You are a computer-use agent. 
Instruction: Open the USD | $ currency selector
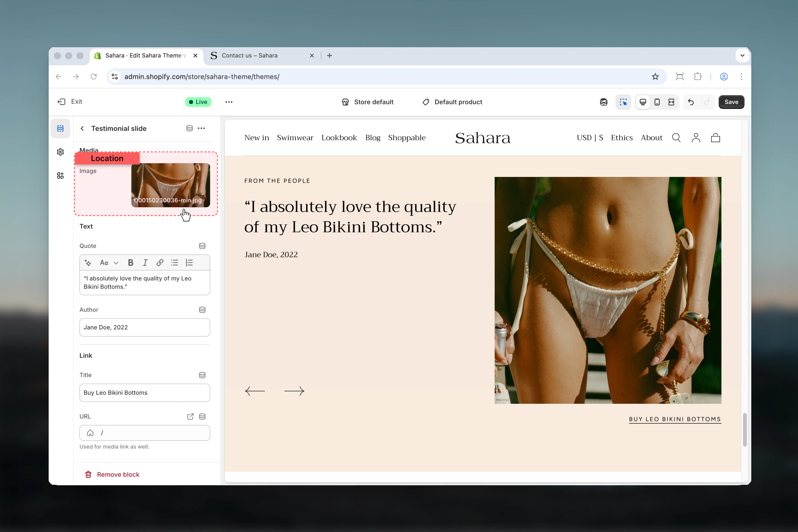pos(590,138)
